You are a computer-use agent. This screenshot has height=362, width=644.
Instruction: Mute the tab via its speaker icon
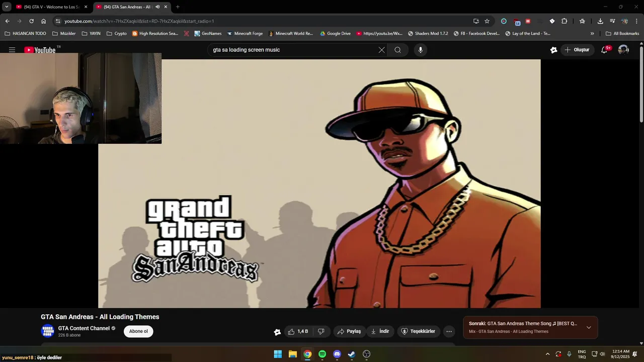click(x=157, y=7)
